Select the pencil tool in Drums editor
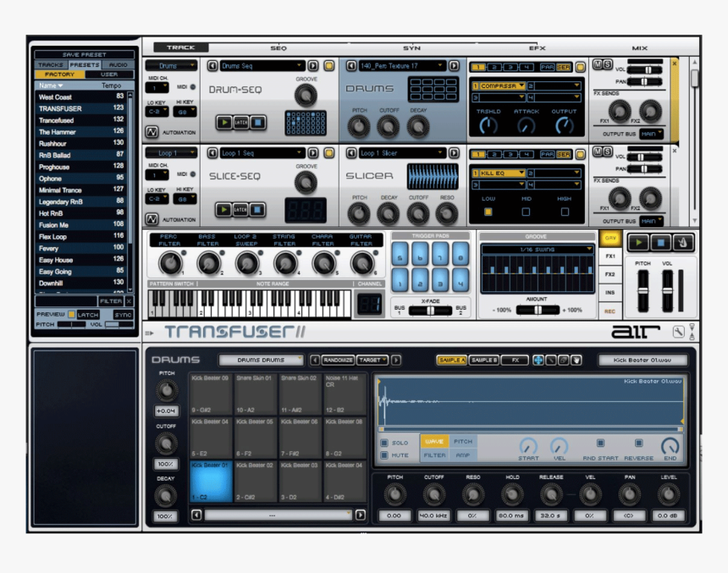 551,360
